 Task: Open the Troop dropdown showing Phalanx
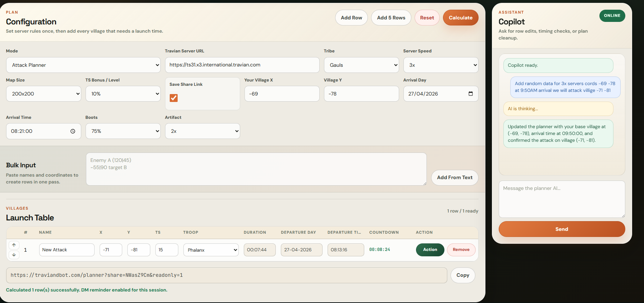click(211, 250)
